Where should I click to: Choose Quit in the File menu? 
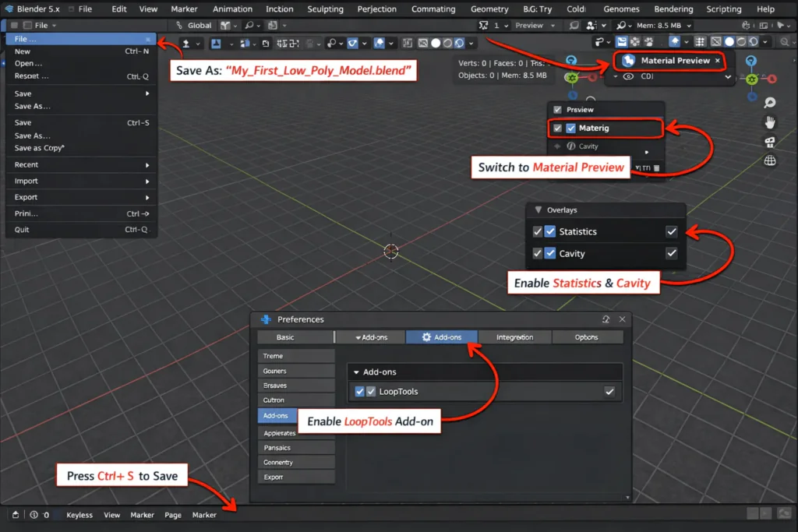(81, 229)
